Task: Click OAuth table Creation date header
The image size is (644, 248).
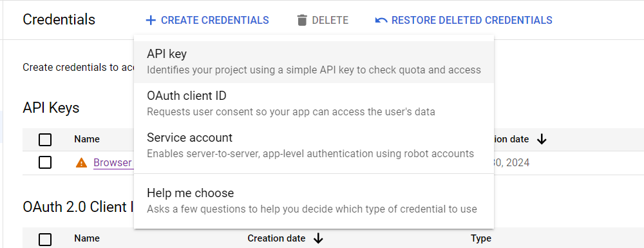Action: point(276,238)
